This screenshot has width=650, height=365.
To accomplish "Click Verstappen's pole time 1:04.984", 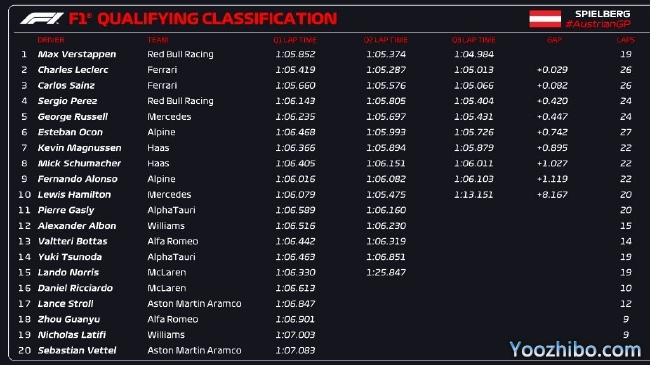I will [473, 54].
